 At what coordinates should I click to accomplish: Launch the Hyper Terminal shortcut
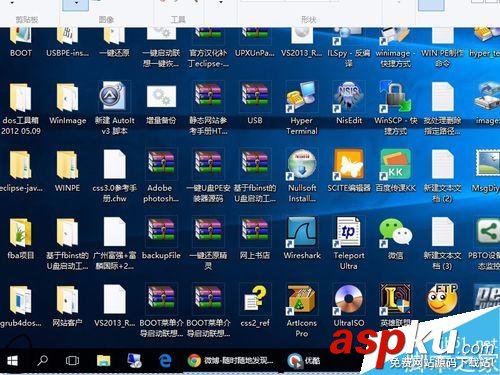tap(302, 97)
